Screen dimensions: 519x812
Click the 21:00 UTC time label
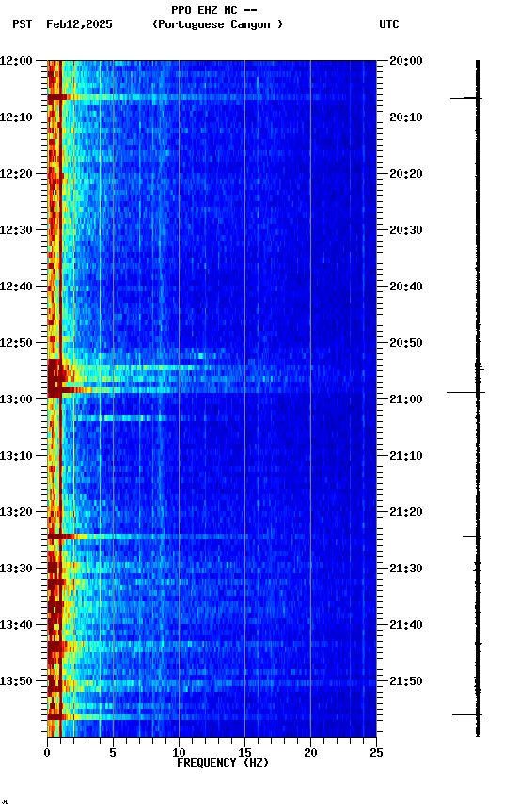(x=406, y=399)
